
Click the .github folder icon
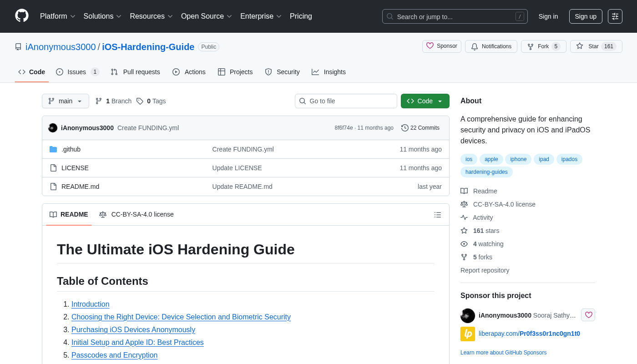coord(53,149)
